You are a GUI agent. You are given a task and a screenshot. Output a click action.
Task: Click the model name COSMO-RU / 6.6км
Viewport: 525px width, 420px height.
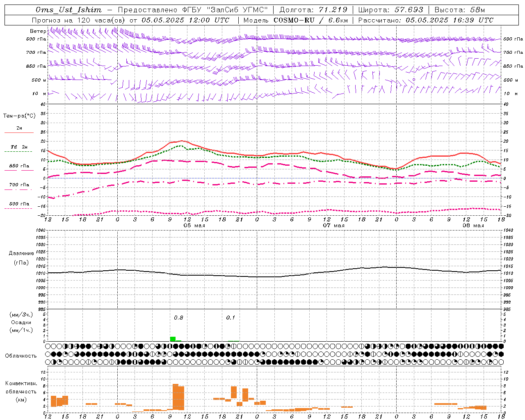[x=311, y=20]
